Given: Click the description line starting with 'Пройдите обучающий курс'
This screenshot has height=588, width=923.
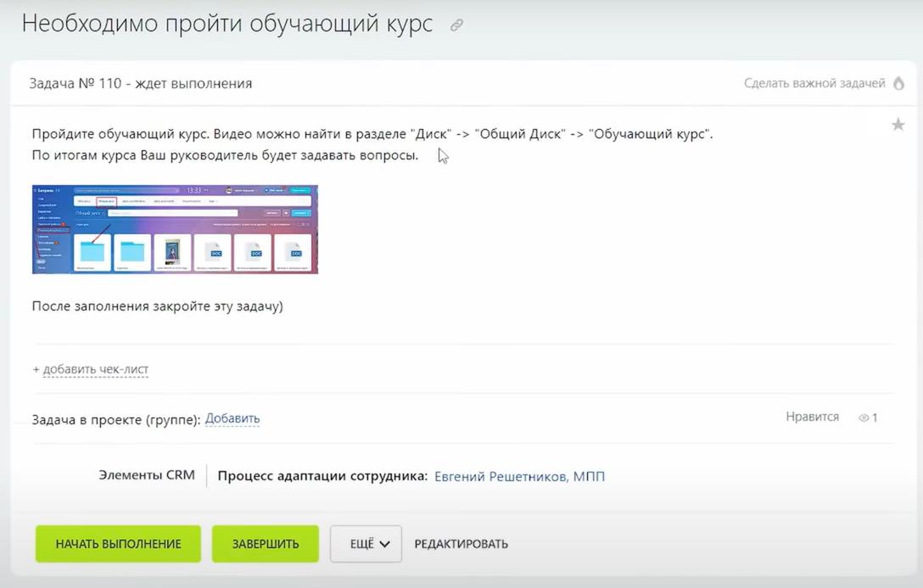Looking at the screenshot, I should click(x=372, y=134).
